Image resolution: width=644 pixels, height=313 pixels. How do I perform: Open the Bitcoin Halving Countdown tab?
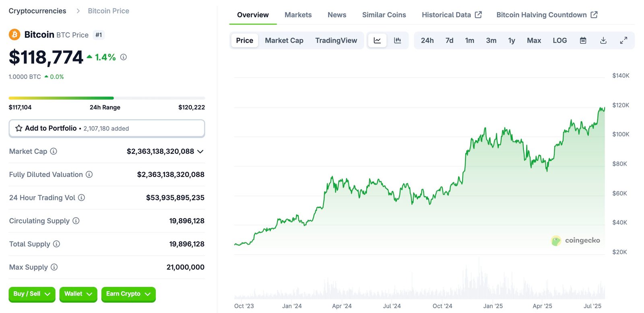[547, 15]
